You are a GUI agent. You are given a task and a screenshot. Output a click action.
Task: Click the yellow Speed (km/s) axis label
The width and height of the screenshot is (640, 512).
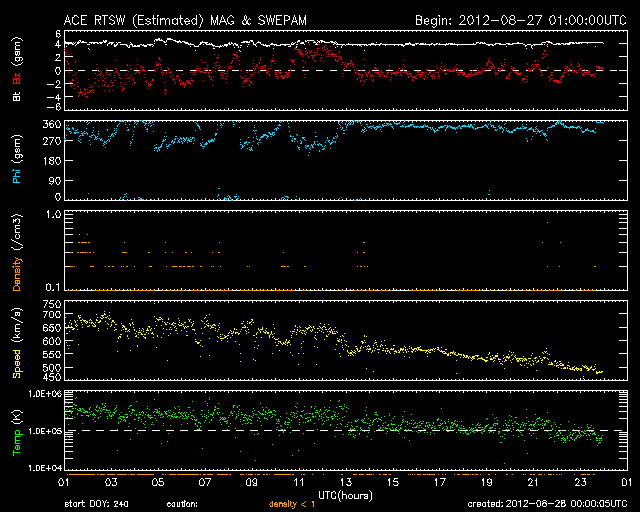pos(16,341)
